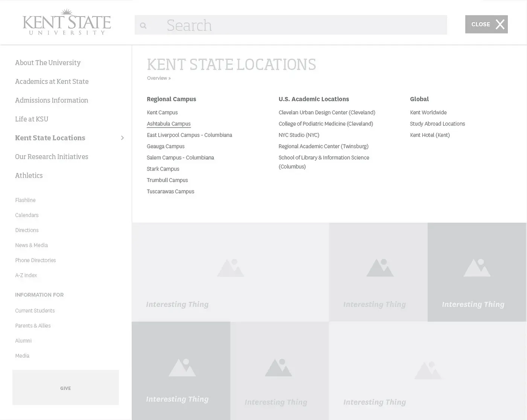This screenshot has width=527, height=420.
Task: Open About The University menu
Action: [x=48, y=62]
